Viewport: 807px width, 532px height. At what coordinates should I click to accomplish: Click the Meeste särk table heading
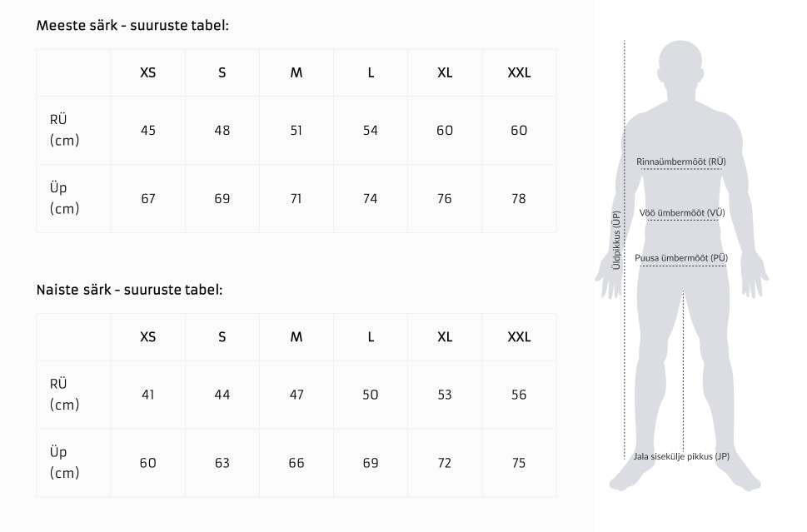tap(132, 25)
